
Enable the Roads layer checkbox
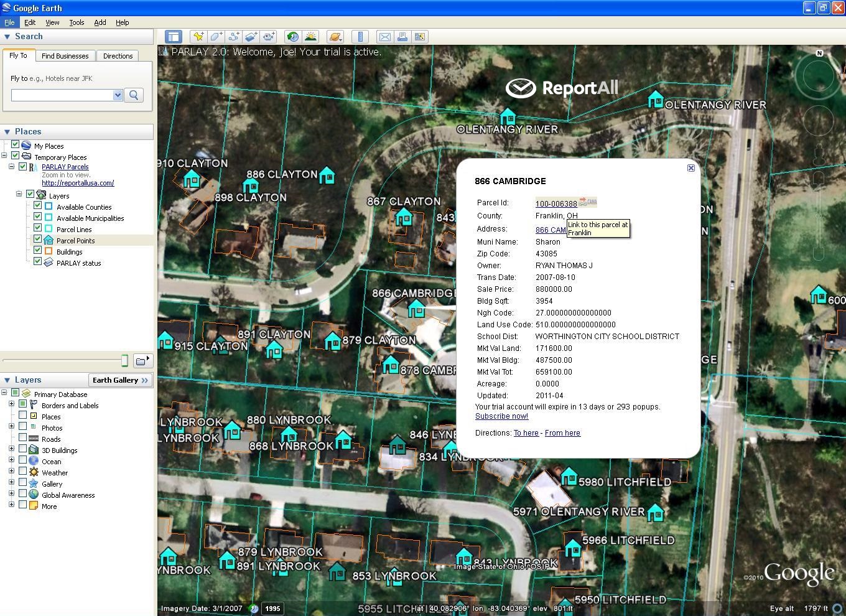coord(23,438)
